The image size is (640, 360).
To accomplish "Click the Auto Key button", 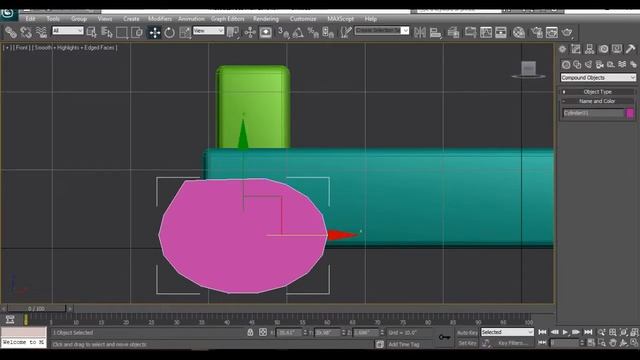I will click(x=467, y=333).
